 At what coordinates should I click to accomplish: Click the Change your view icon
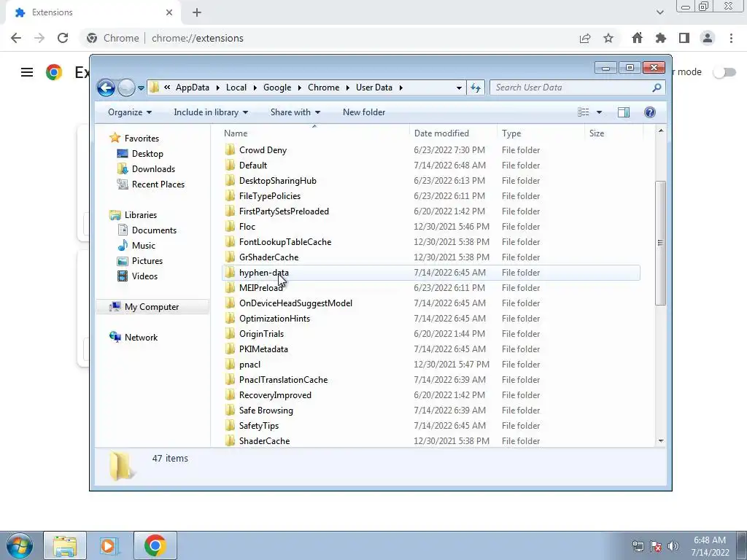point(583,112)
